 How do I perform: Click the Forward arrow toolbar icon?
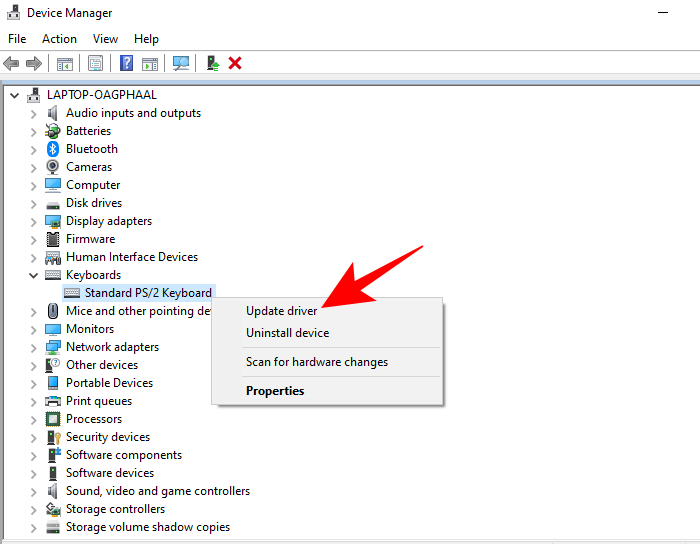[x=34, y=63]
